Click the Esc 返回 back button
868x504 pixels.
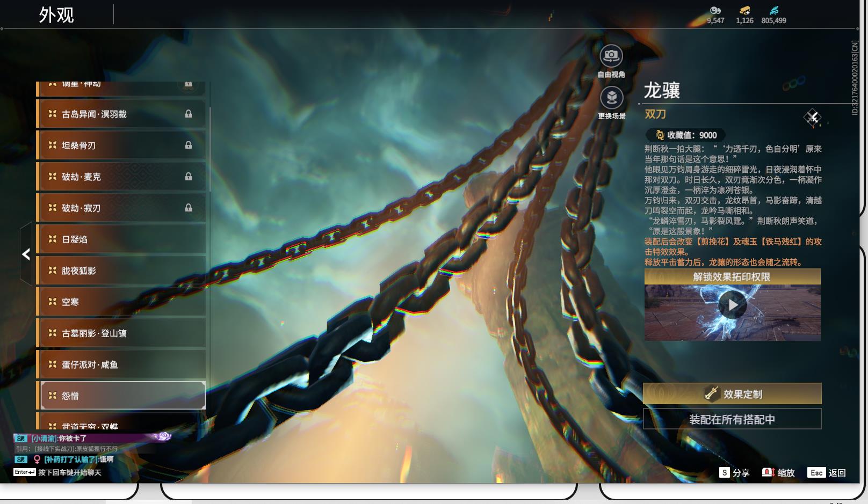[x=827, y=473]
